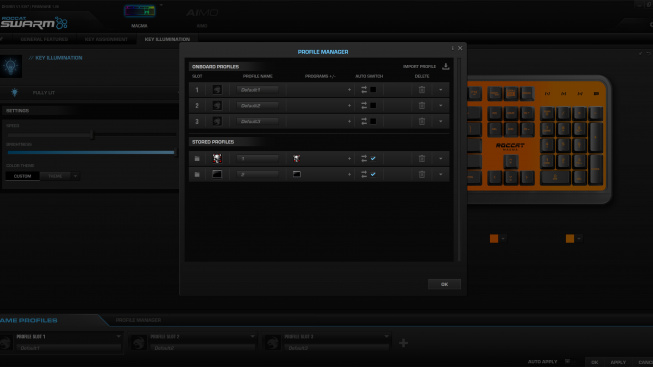
Task: Add a program to stored profile 2
Action: click(x=349, y=174)
